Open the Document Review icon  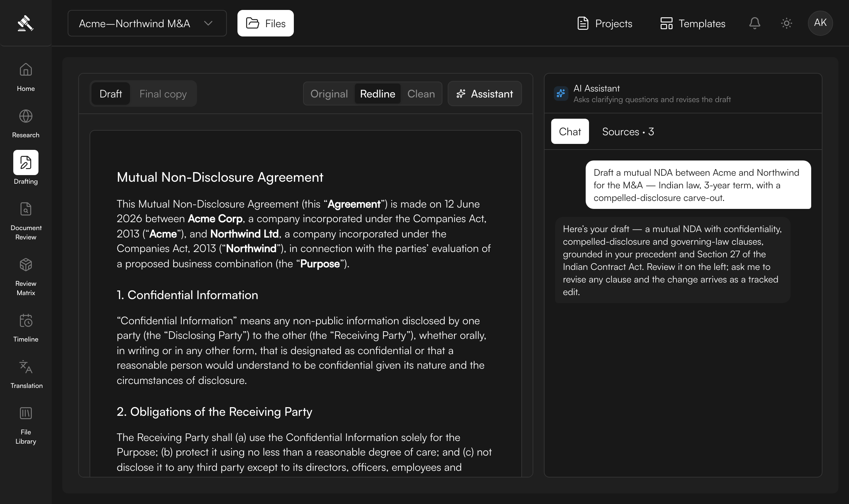[26, 209]
